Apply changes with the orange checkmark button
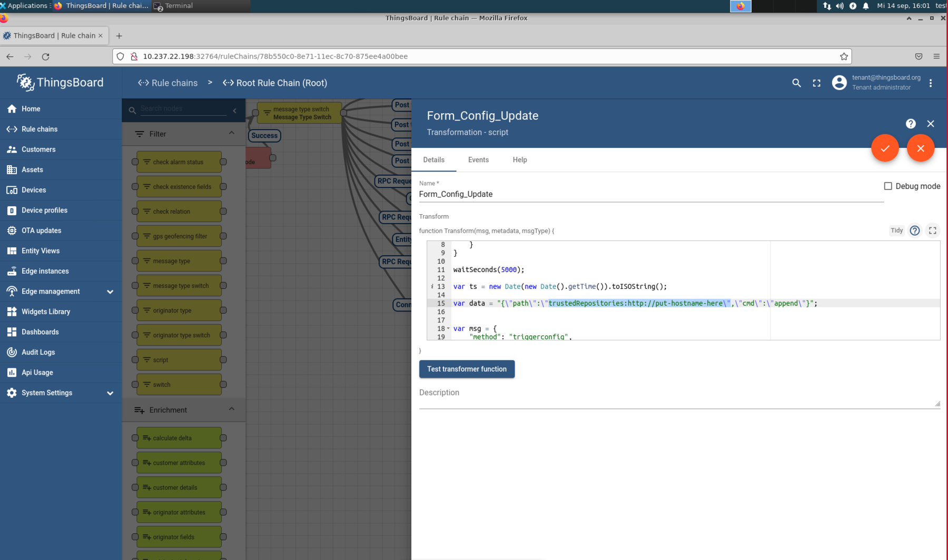The height and width of the screenshot is (560, 948). (885, 148)
